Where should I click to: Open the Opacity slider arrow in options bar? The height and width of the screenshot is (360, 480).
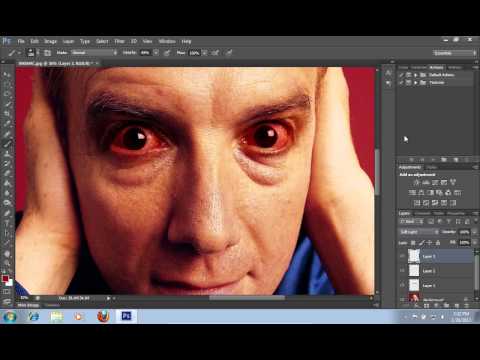tap(156, 53)
